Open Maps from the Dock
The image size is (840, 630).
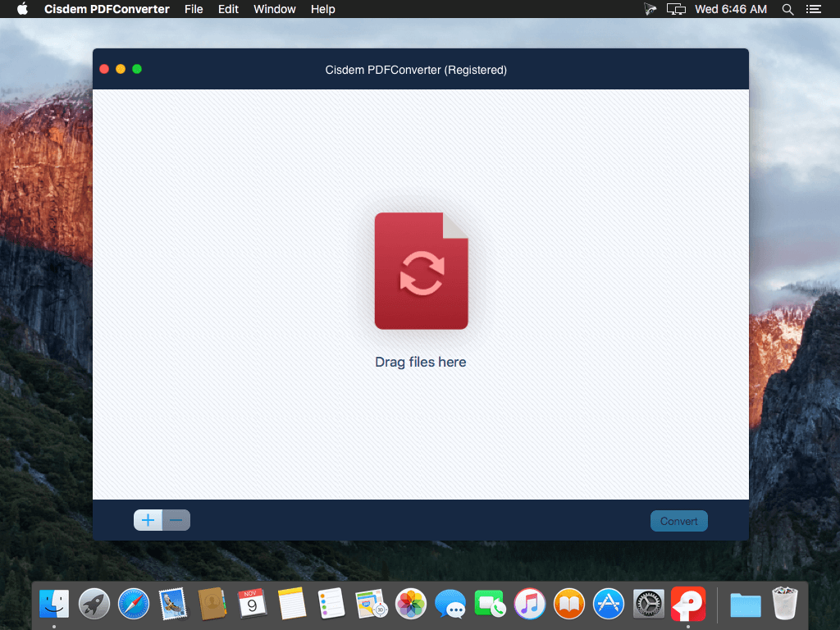tap(372, 604)
